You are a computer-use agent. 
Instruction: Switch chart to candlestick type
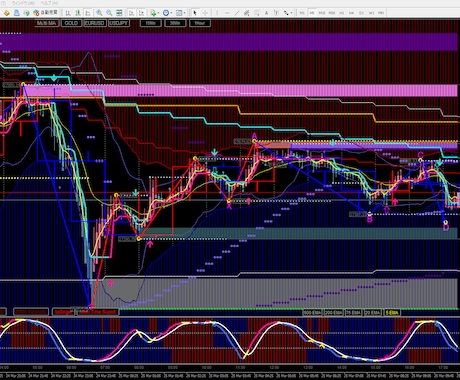tap(78, 13)
